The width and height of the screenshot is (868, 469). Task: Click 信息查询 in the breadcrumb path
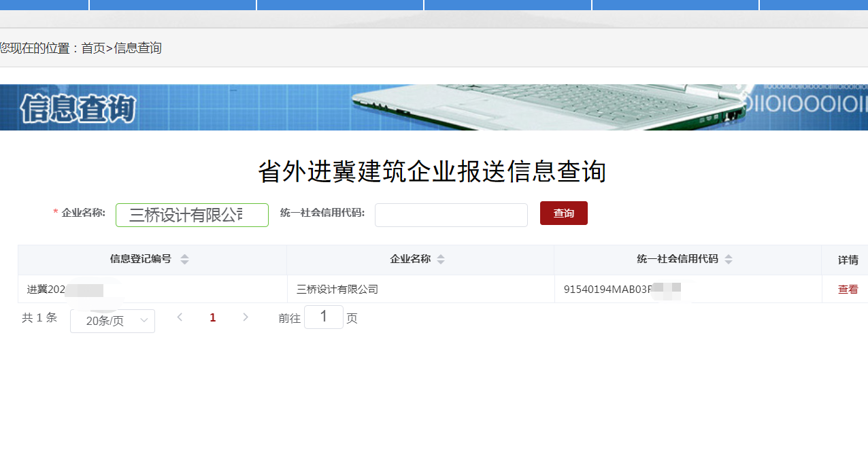click(x=137, y=48)
